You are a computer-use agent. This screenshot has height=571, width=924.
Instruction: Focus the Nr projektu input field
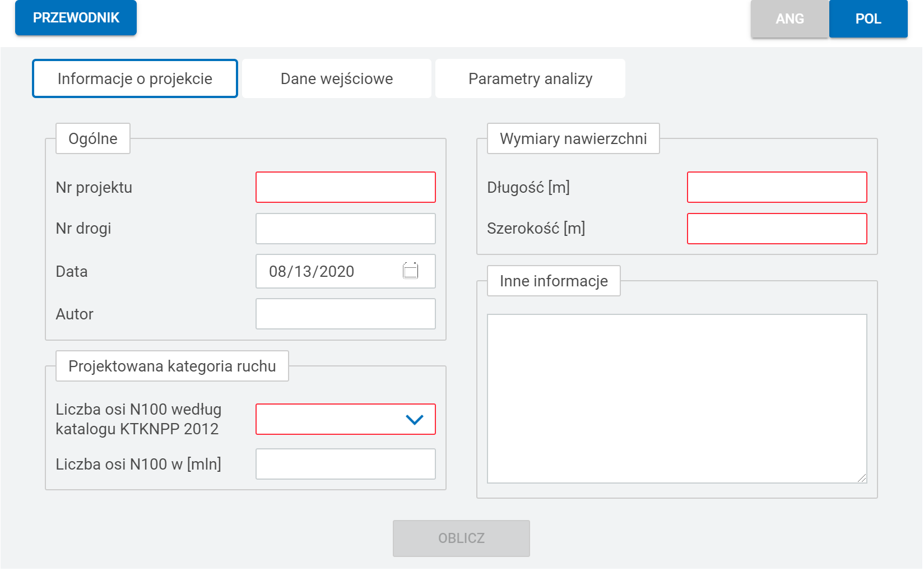pyautogui.click(x=345, y=187)
